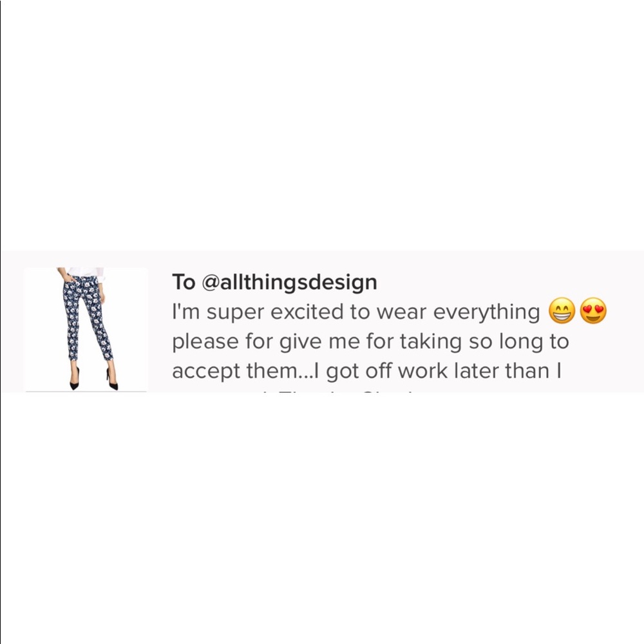
Task: Tap the heart-eyes emoji
Action: (593, 310)
